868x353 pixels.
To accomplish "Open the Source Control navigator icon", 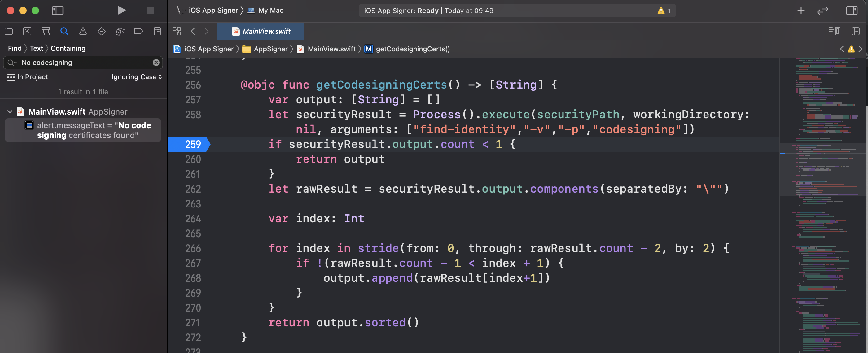I will [27, 31].
